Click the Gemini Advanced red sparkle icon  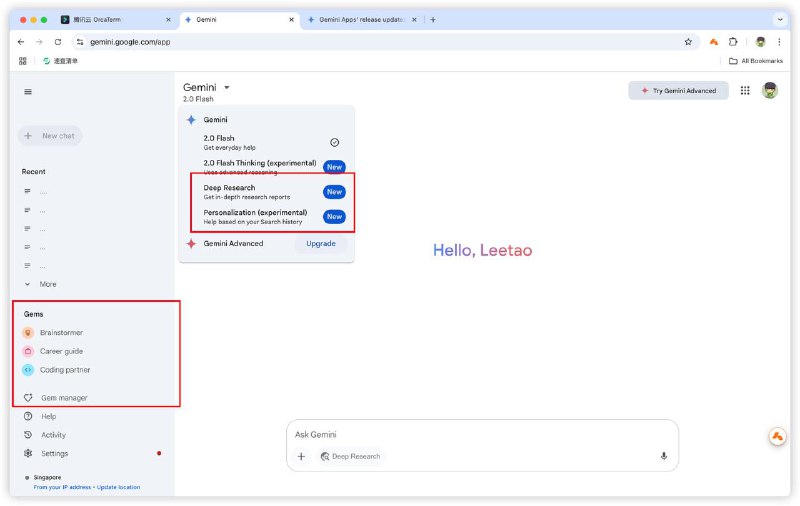tap(191, 244)
